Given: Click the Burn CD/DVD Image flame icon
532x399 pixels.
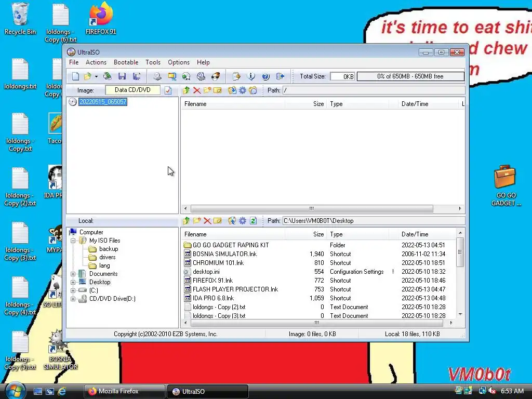Looking at the screenshot, I should pyautogui.click(x=216, y=76).
